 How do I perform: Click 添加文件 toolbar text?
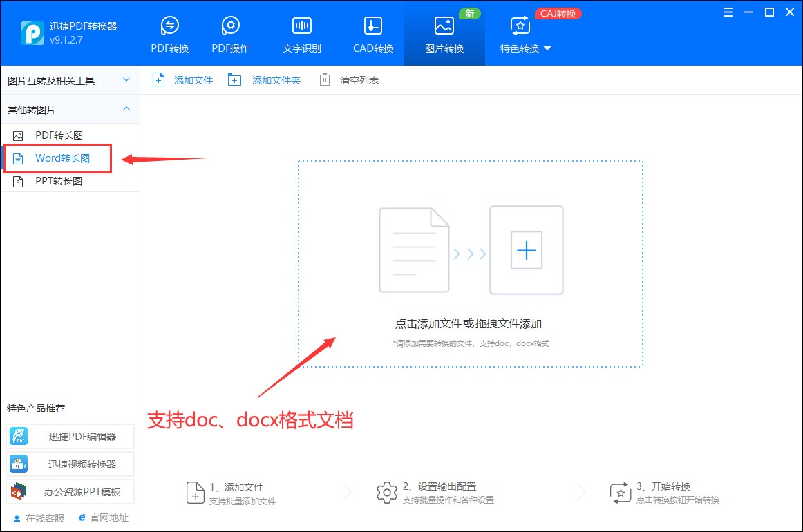tap(193, 80)
